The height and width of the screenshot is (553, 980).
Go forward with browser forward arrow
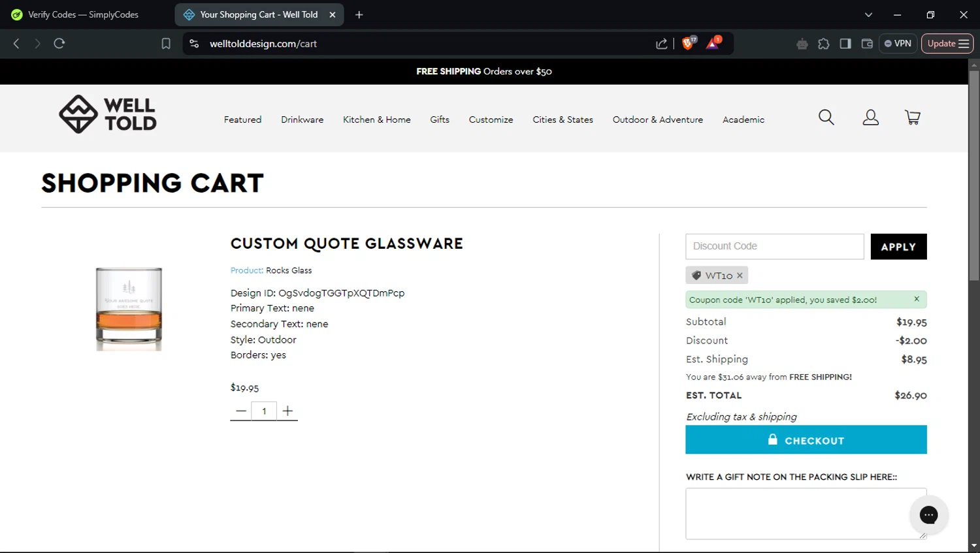point(37,44)
